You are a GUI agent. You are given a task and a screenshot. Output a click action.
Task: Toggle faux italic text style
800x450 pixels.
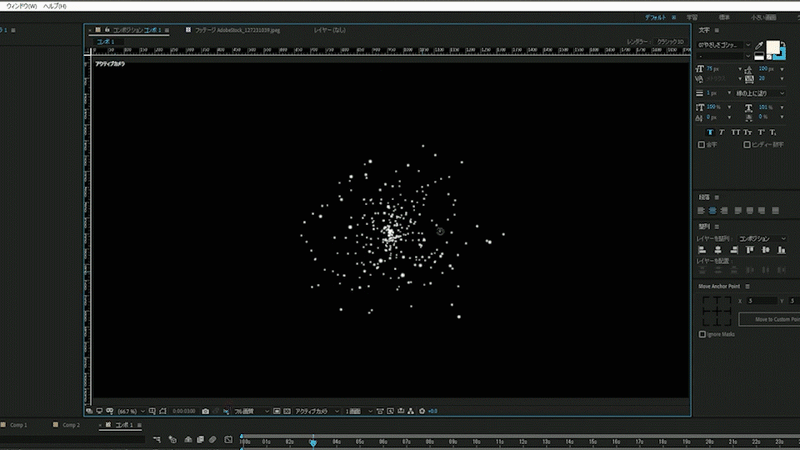(722, 132)
